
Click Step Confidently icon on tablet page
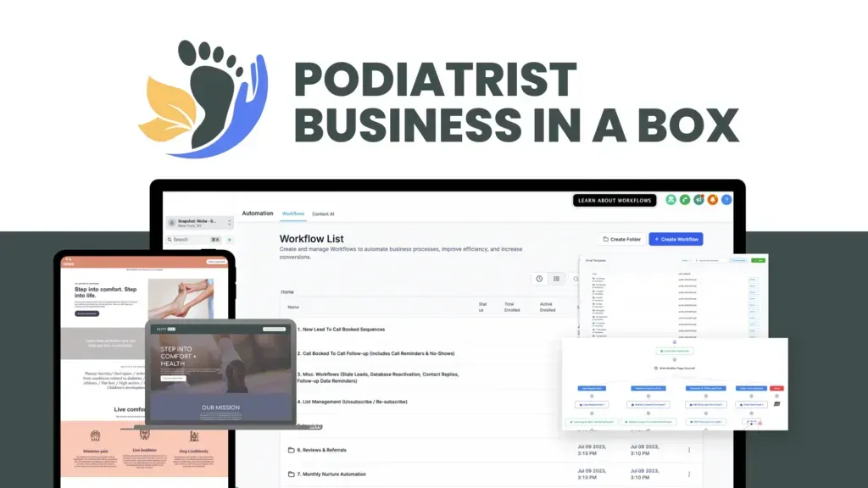pyautogui.click(x=194, y=436)
